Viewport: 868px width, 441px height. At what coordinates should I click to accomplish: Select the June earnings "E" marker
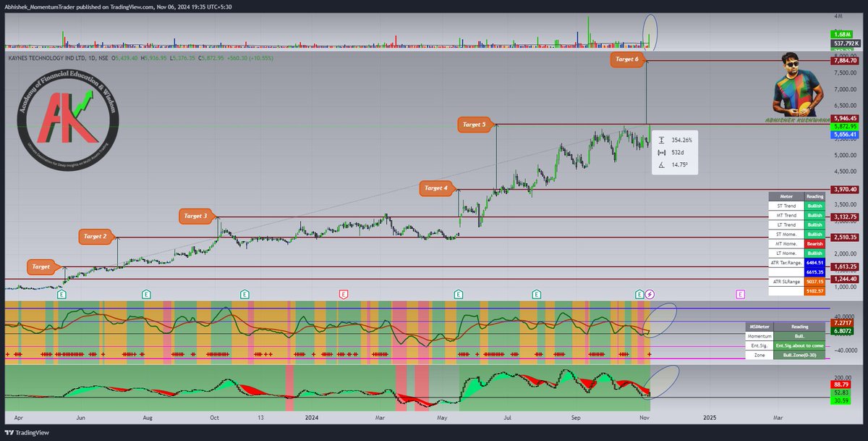click(x=62, y=295)
